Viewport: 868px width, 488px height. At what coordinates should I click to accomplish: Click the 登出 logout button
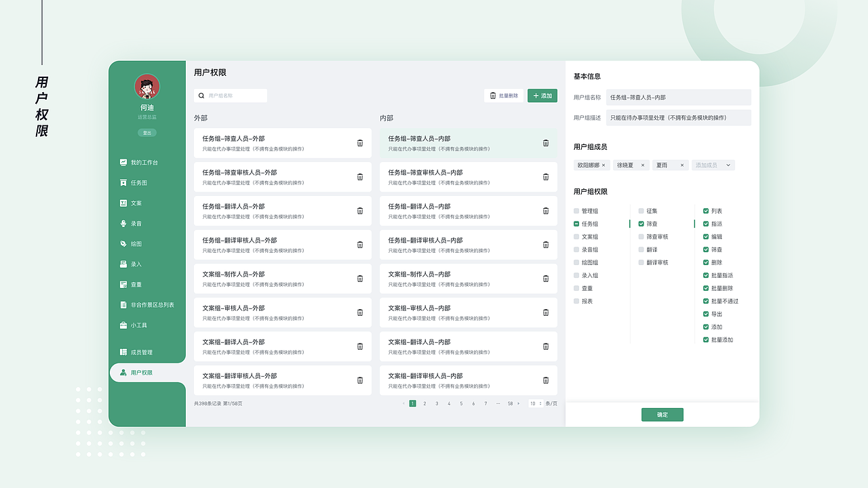point(147,133)
